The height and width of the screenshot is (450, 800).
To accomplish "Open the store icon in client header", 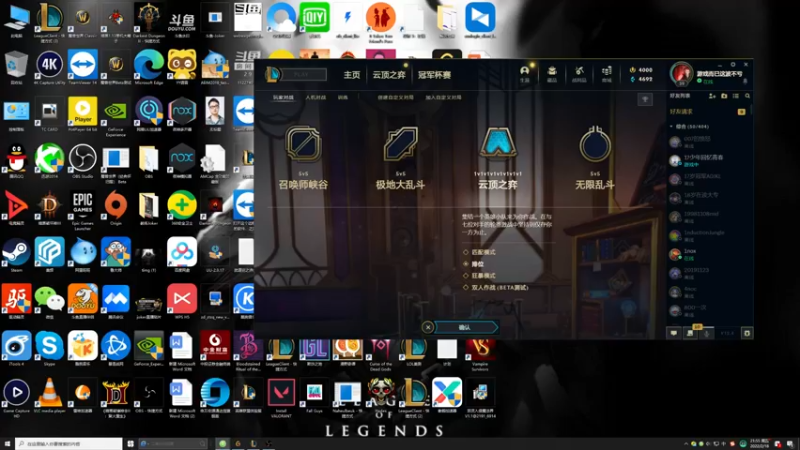I will click(606, 74).
